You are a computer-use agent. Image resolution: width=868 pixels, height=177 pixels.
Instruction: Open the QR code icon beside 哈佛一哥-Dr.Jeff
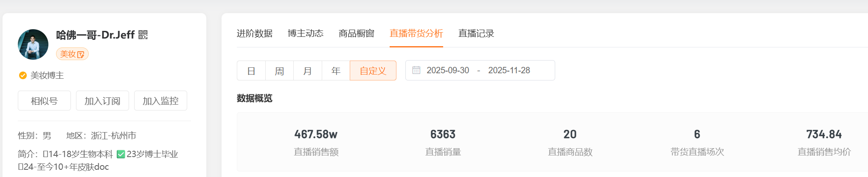click(143, 35)
